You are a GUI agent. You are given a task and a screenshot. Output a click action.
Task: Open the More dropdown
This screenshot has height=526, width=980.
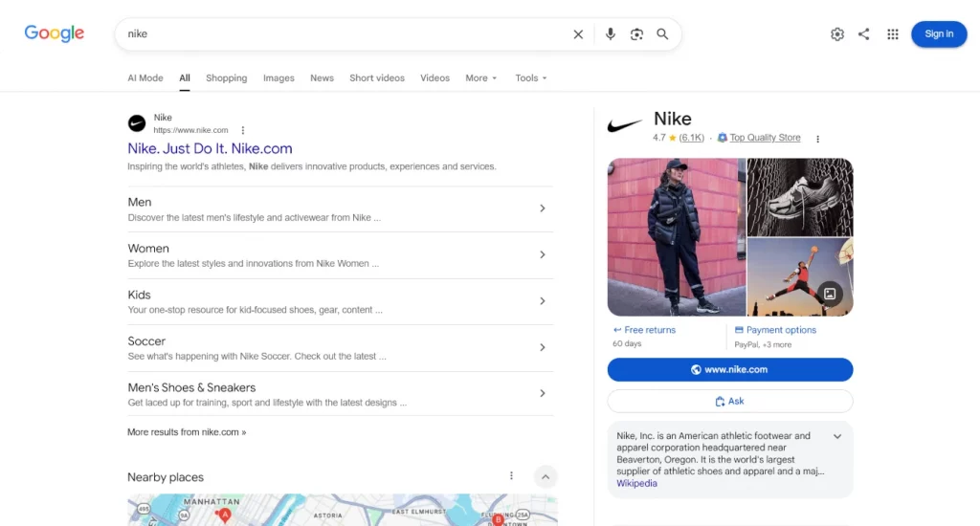tap(481, 78)
